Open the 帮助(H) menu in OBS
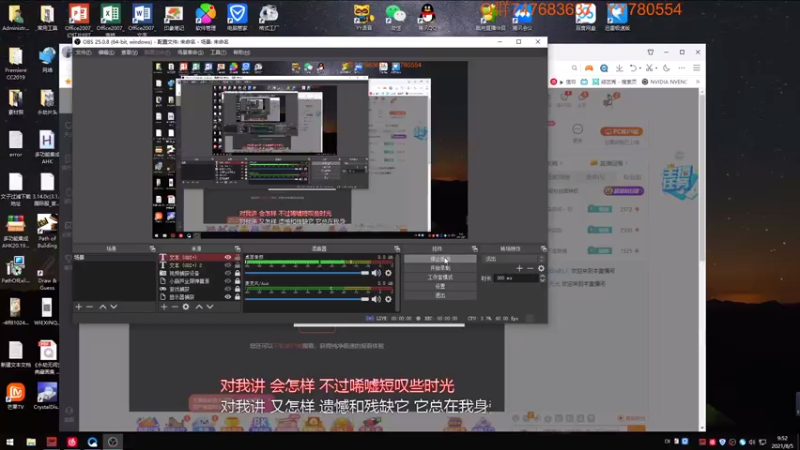The width and height of the screenshot is (800, 450). click(241, 53)
